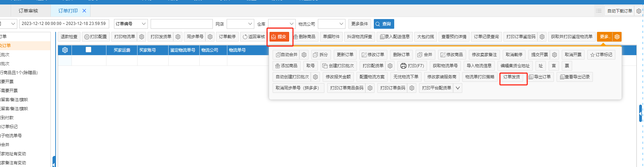Image resolution: width=644 pixels, height=167 pixels.
Task: Click the 更新订单 button
Action: (x=345, y=55)
